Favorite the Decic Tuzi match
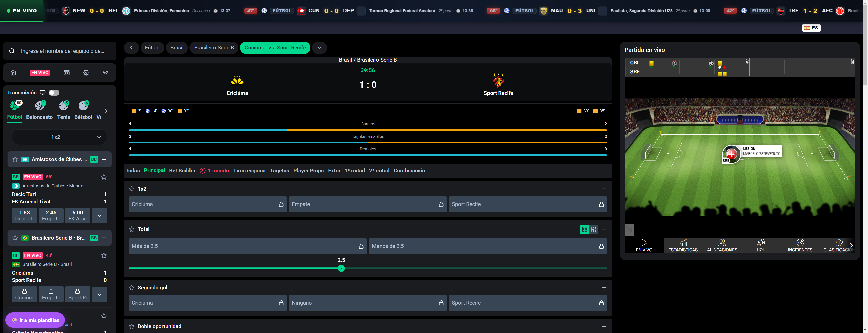868x333 pixels. tap(104, 177)
